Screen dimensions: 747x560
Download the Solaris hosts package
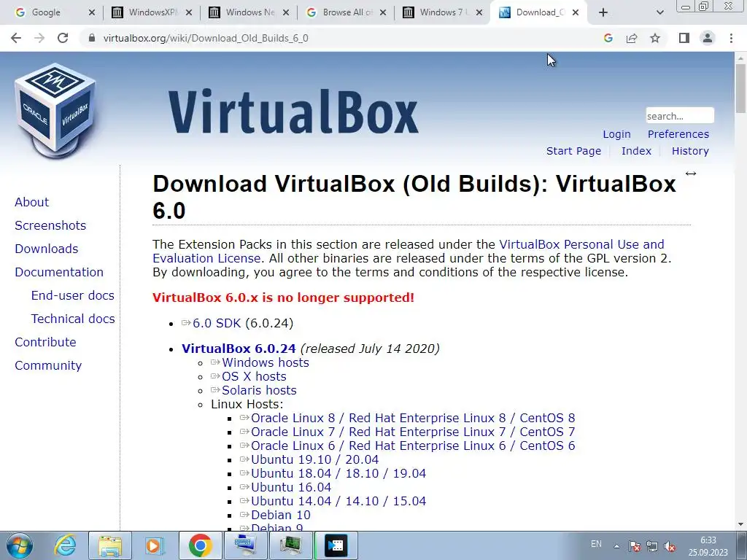(x=259, y=390)
